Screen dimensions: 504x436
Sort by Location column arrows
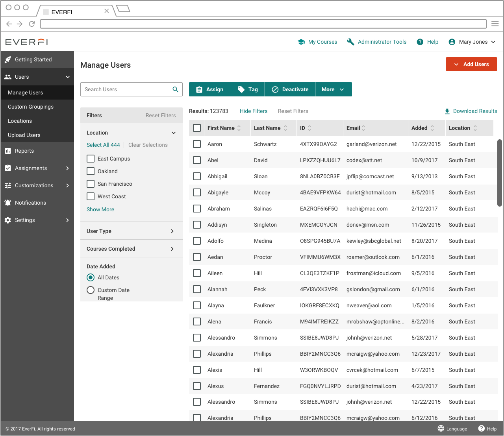click(x=475, y=128)
